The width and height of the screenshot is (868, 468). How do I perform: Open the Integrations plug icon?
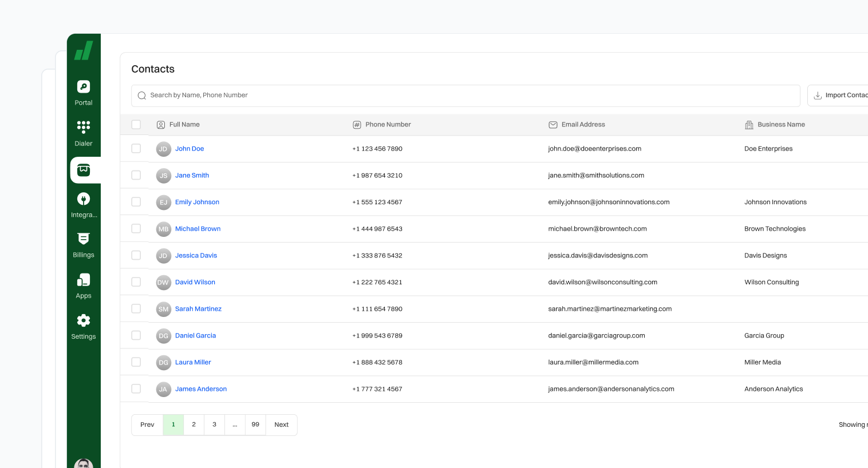pyautogui.click(x=84, y=199)
